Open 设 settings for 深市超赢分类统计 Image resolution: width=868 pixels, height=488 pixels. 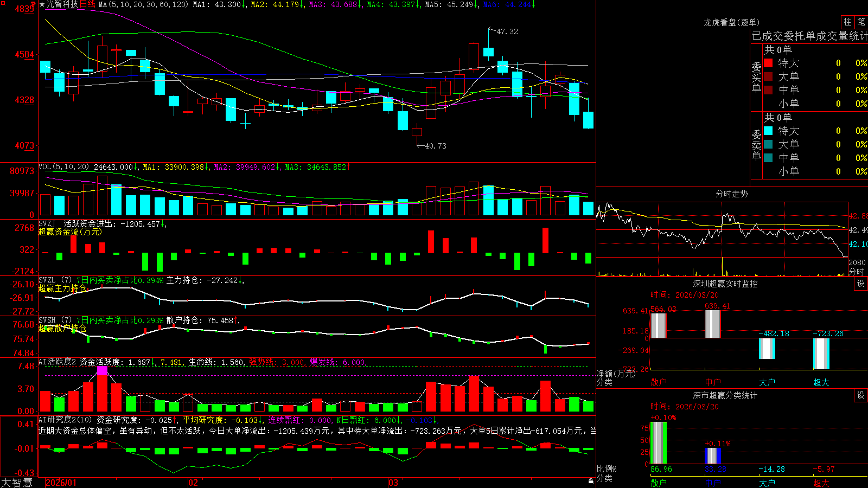[x=861, y=395]
